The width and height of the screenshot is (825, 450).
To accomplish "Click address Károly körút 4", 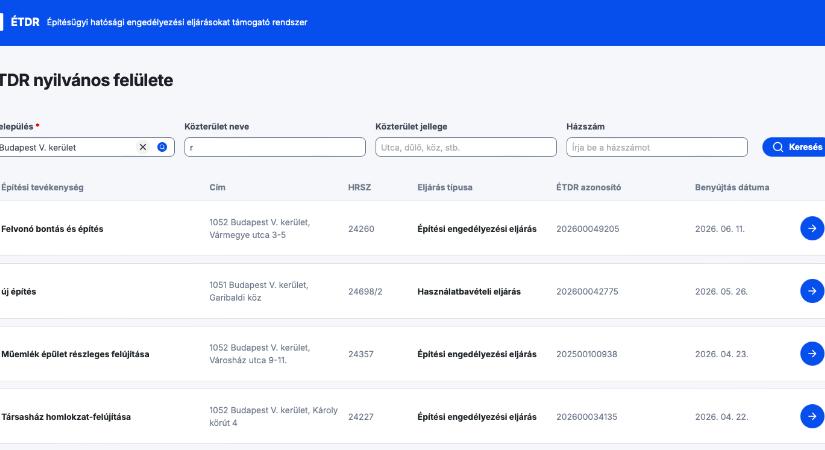I will pos(273,416).
